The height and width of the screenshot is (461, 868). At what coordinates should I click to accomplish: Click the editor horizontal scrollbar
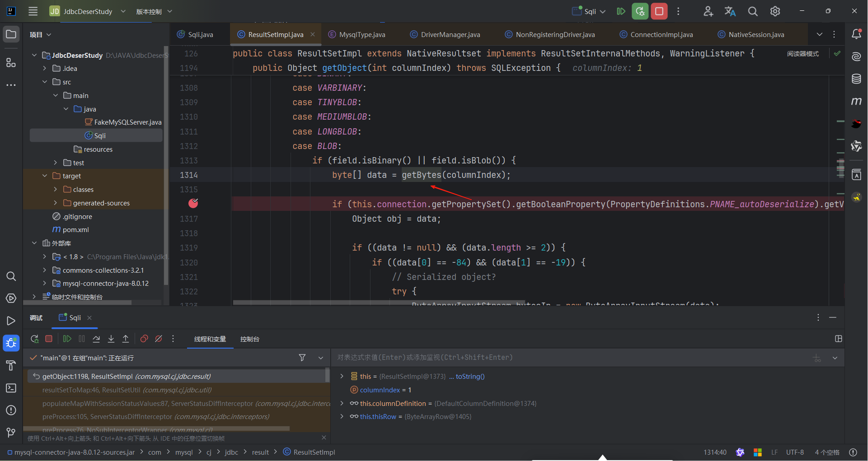(379, 303)
